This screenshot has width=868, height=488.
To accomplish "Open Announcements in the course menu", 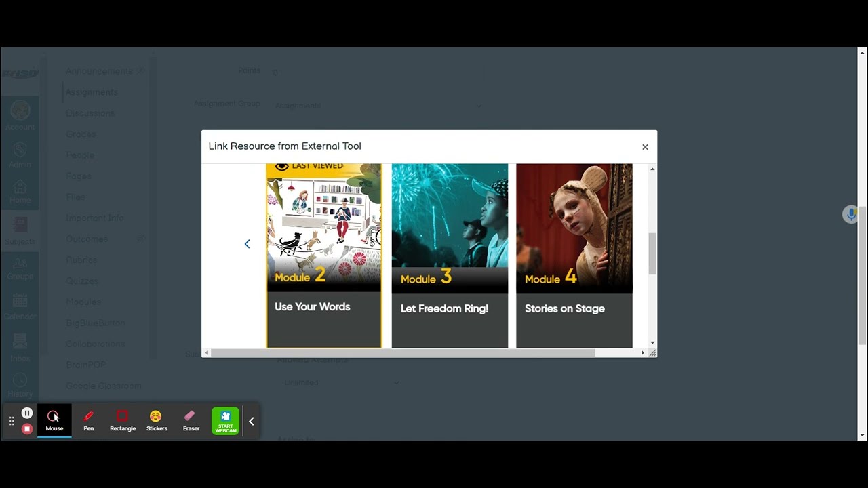I will (x=99, y=71).
